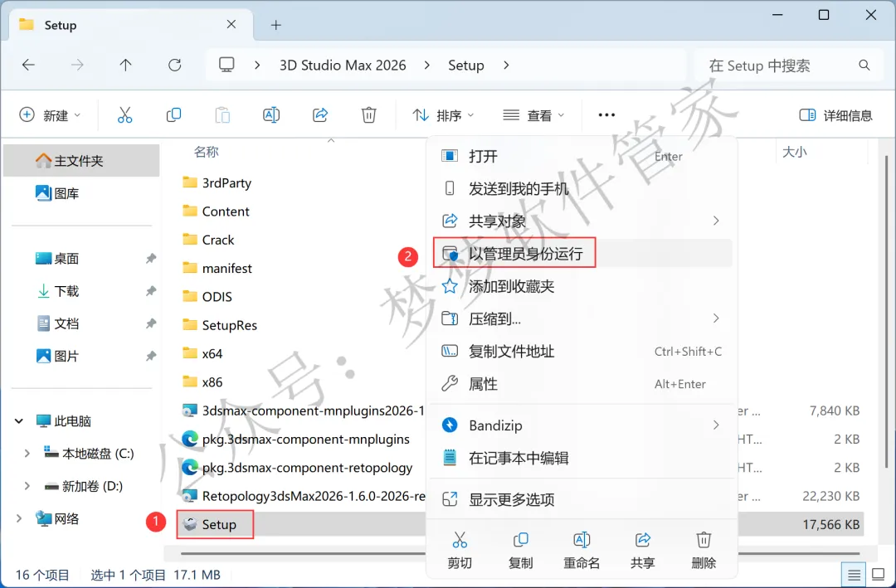The width and height of the screenshot is (896, 588).
Task: Choose 以管理员身份运行 in context menu
Action: tap(582, 253)
